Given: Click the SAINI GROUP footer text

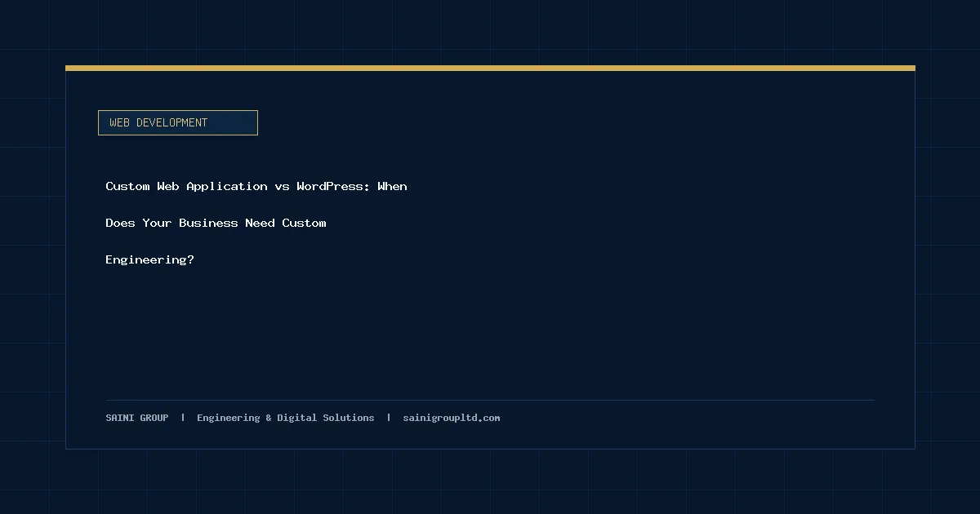Looking at the screenshot, I should pyautogui.click(x=137, y=418).
